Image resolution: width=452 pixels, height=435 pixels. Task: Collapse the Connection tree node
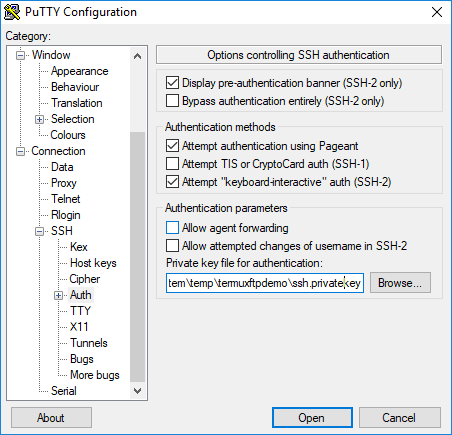click(x=21, y=151)
